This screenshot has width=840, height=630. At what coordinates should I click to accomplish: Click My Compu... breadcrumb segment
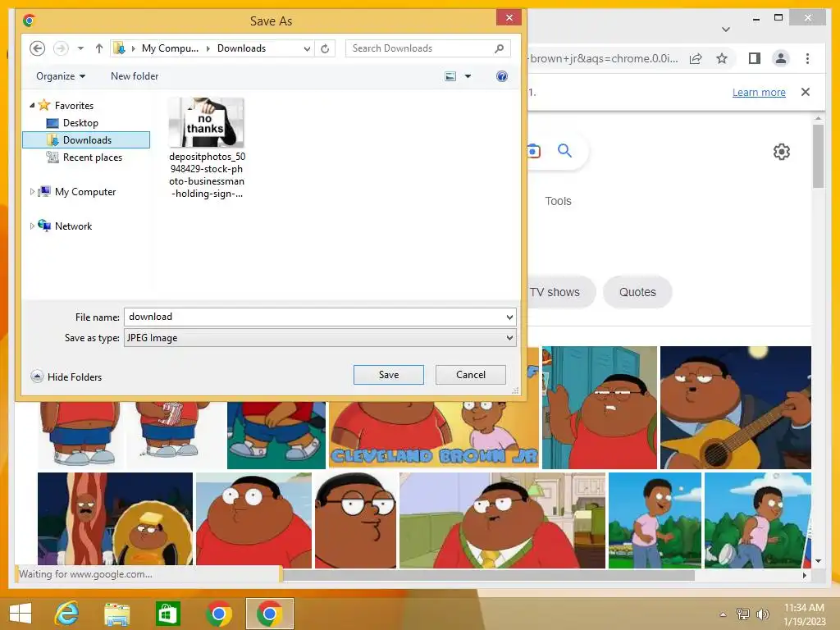click(170, 48)
